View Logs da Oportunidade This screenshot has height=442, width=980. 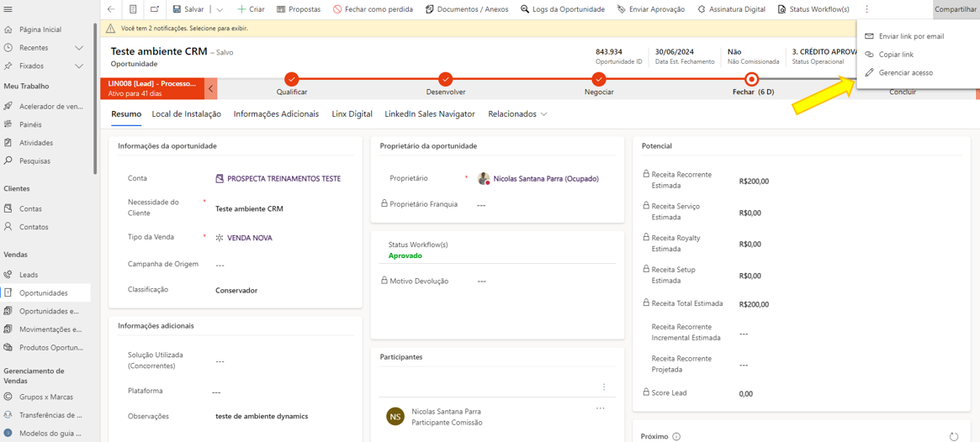pos(562,9)
